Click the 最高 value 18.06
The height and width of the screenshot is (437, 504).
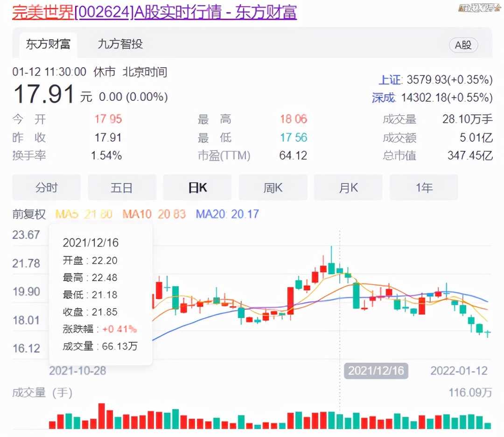tap(294, 120)
